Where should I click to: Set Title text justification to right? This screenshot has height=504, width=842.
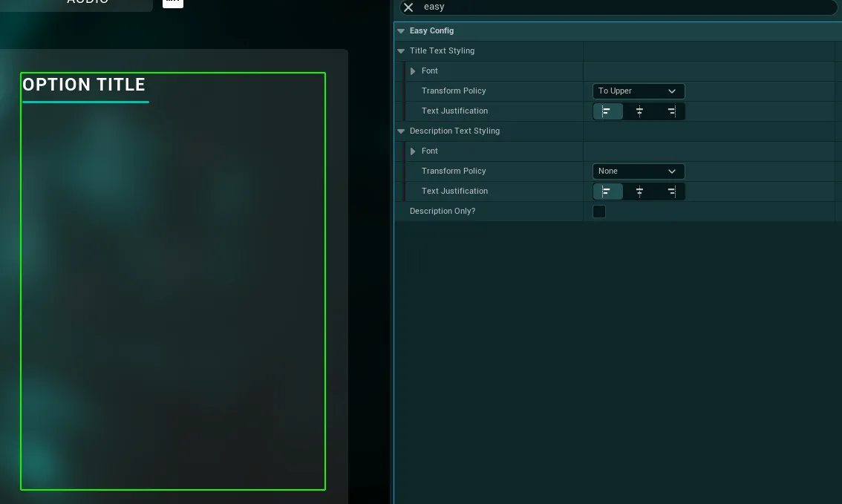point(670,111)
